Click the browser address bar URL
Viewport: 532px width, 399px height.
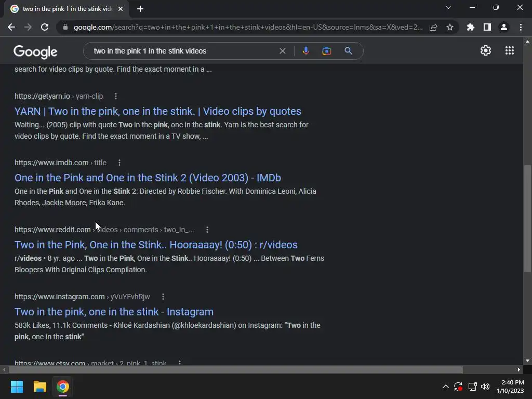(x=248, y=27)
